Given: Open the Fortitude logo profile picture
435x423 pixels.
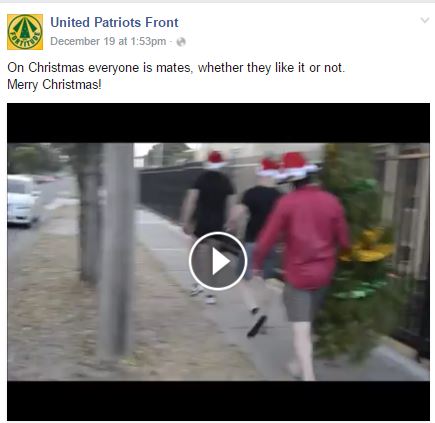Looking at the screenshot, I should 25,32.
